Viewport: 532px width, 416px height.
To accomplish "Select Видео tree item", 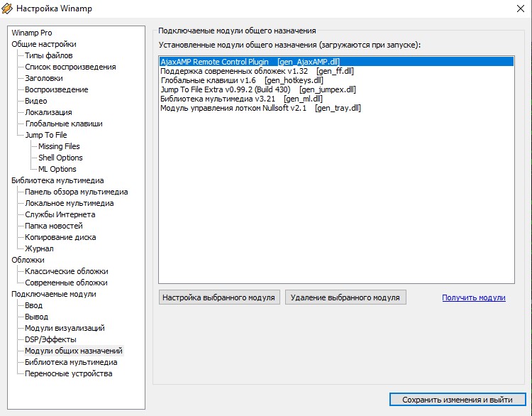I will point(35,101).
